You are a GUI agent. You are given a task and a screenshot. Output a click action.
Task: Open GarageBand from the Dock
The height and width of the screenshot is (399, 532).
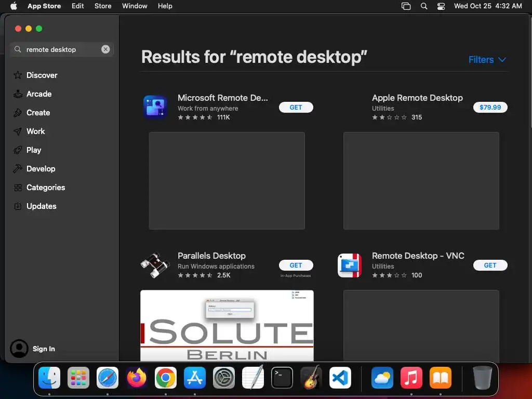click(311, 378)
